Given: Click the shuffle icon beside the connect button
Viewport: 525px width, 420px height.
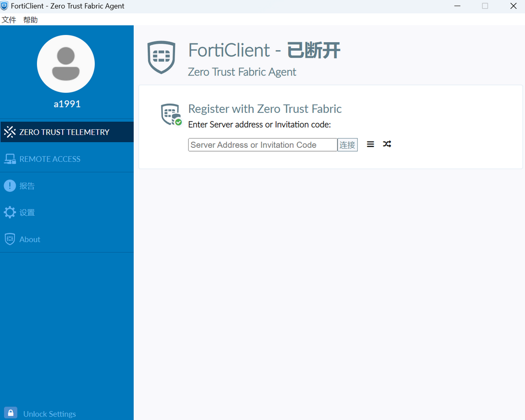Looking at the screenshot, I should click(x=386, y=144).
